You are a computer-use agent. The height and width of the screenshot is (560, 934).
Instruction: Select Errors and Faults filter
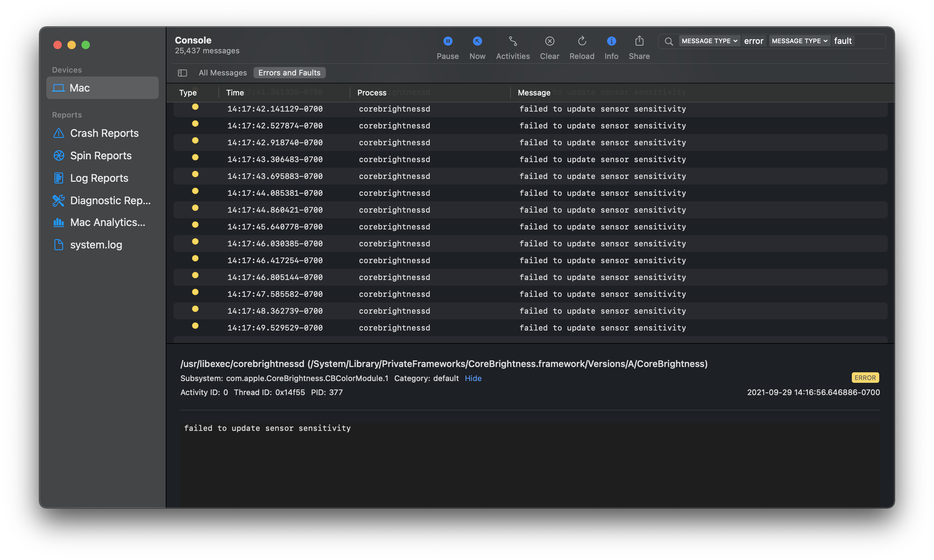coord(289,73)
